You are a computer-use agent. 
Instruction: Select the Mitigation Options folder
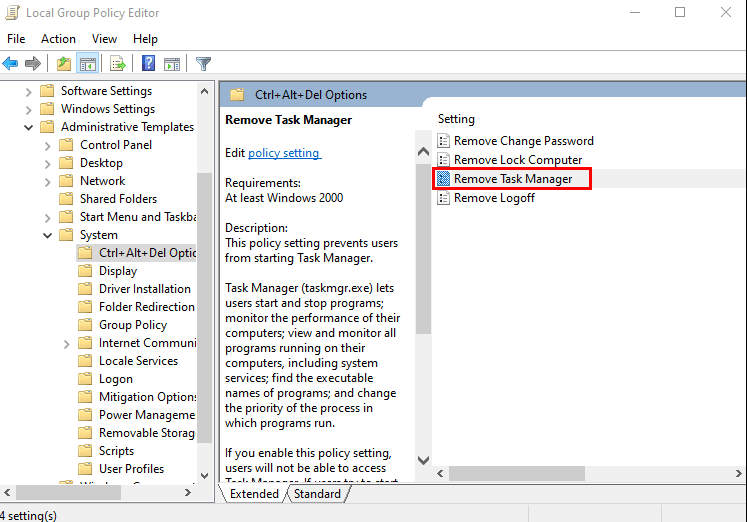pyautogui.click(x=147, y=397)
